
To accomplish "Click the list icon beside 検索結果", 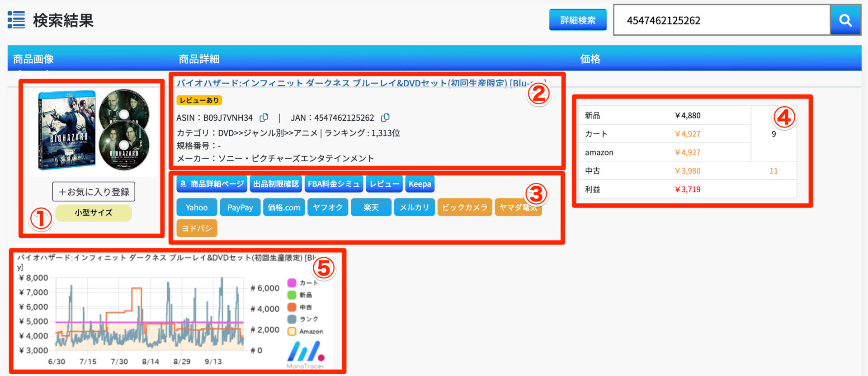I will tap(16, 20).
